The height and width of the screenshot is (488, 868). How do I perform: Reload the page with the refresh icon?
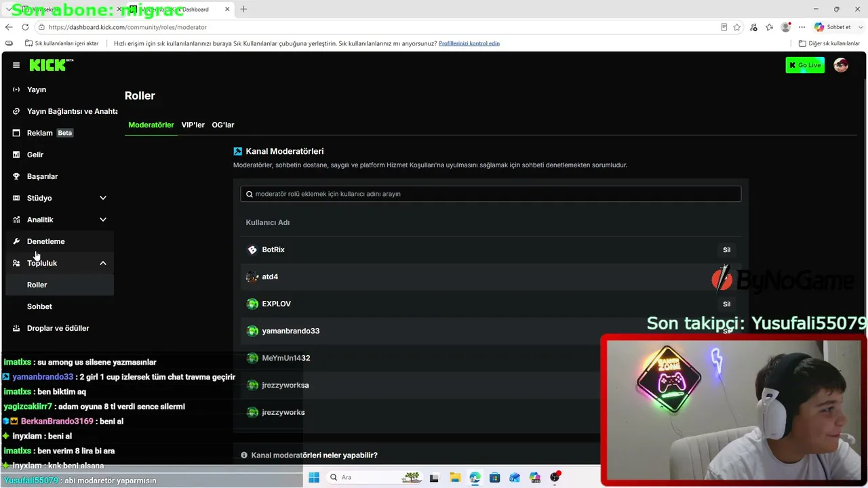[25, 27]
